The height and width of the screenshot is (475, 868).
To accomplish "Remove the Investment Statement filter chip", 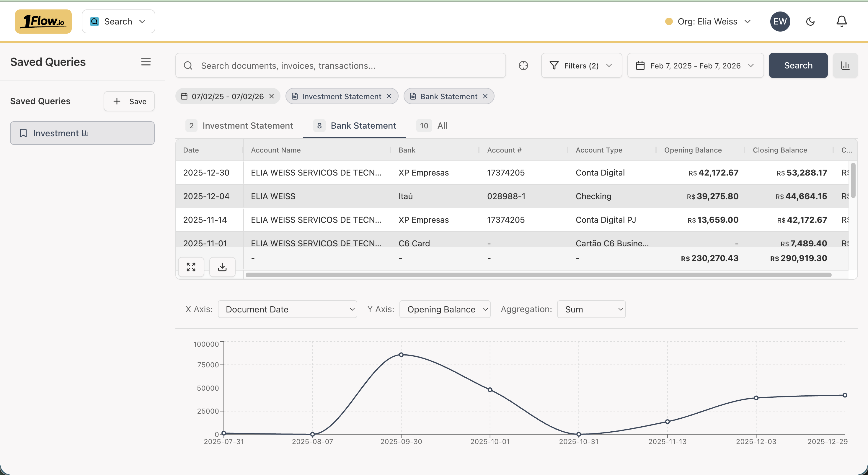I will pos(389,96).
